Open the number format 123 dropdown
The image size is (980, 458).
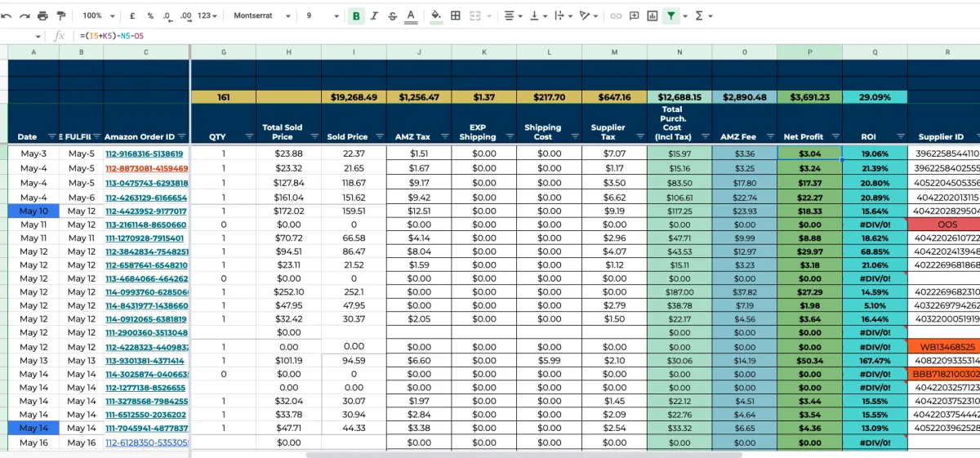(x=208, y=16)
